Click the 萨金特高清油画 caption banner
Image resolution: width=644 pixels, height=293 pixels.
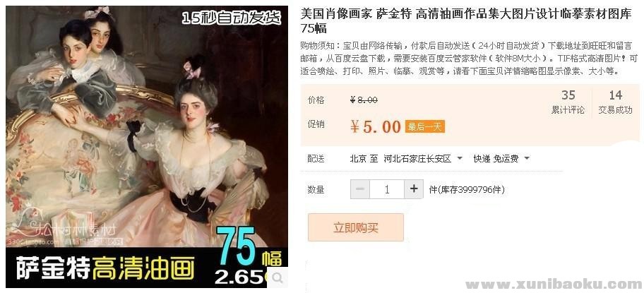105,268
